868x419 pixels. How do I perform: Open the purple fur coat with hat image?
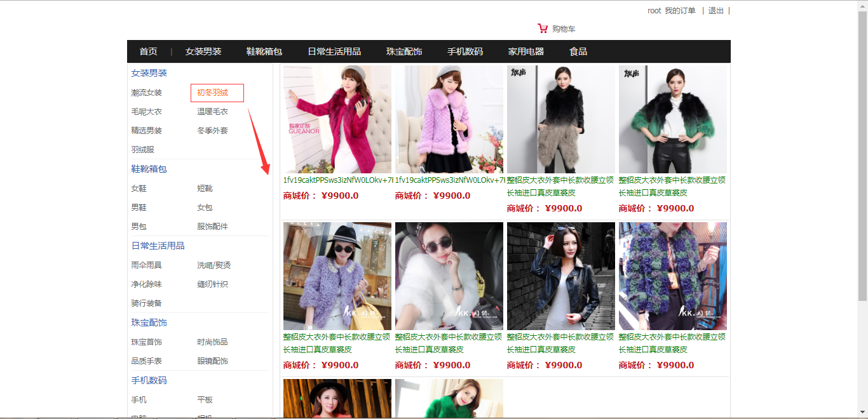pyautogui.click(x=337, y=276)
